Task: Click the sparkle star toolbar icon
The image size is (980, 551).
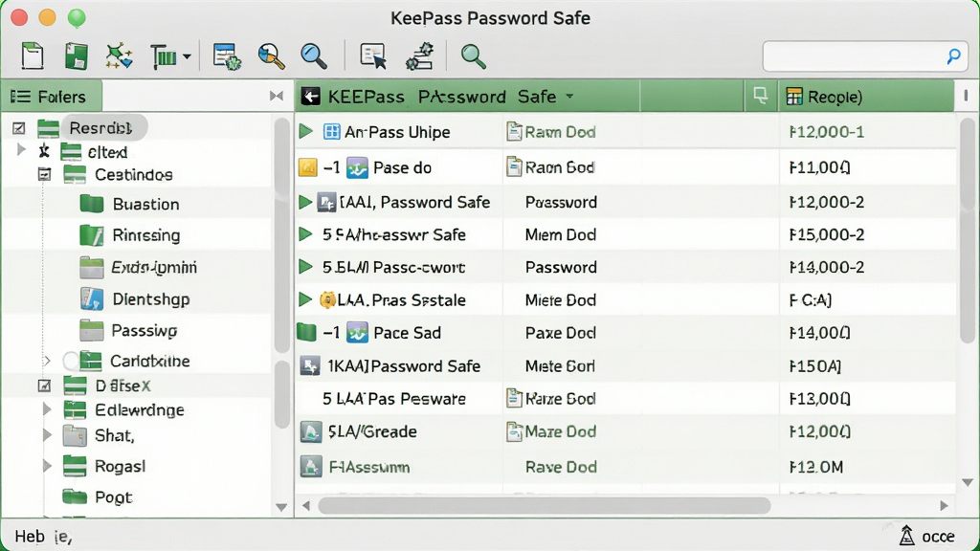Action: pyautogui.click(x=119, y=56)
